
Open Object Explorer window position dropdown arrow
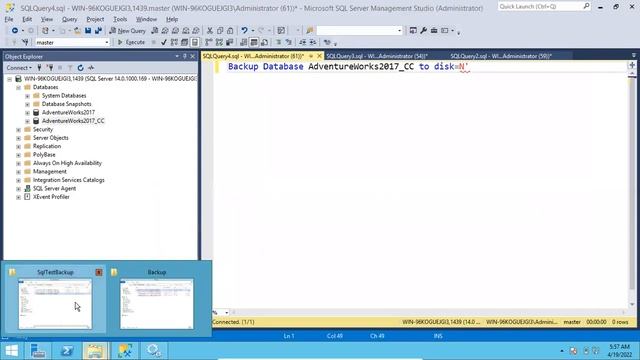tap(177, 56)
